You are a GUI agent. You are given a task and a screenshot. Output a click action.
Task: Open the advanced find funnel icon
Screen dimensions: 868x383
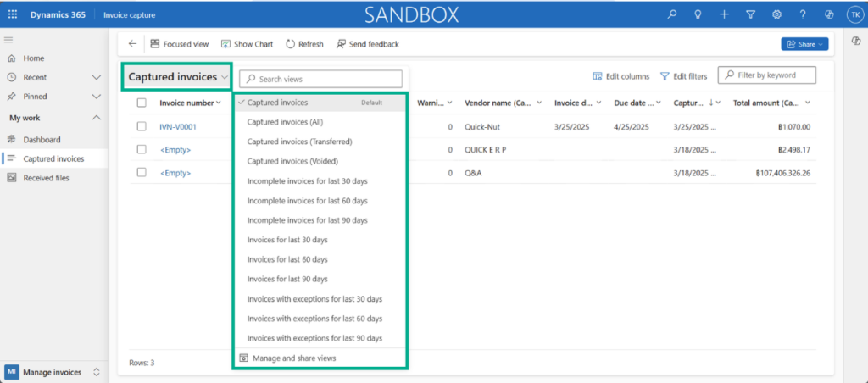point(751,15)
